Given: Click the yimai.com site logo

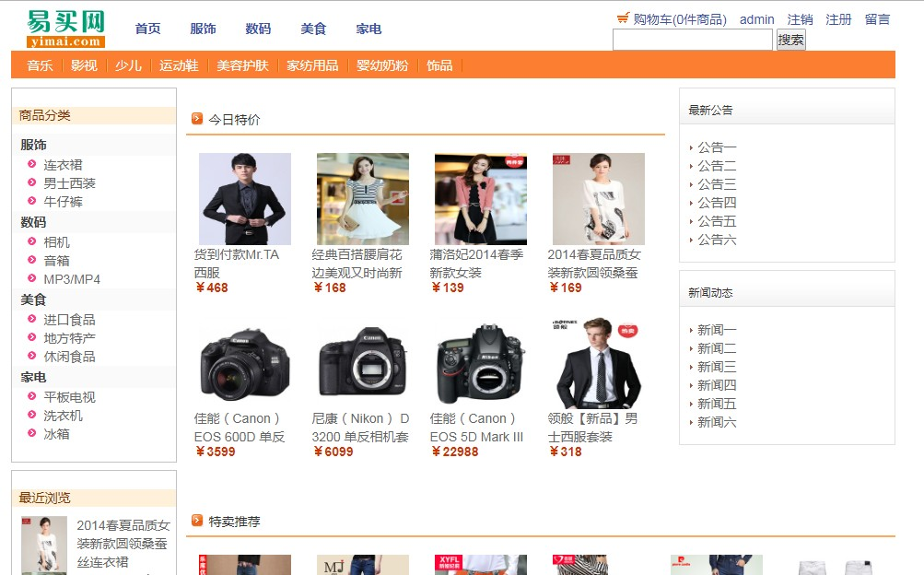Looking at the screenshot, I should 65,29.
